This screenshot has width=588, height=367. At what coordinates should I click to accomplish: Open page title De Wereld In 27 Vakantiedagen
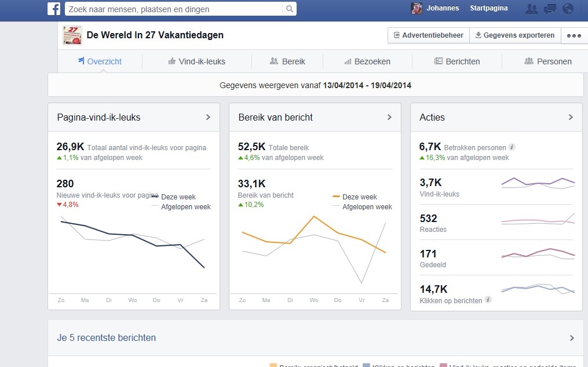coord(155,35)
